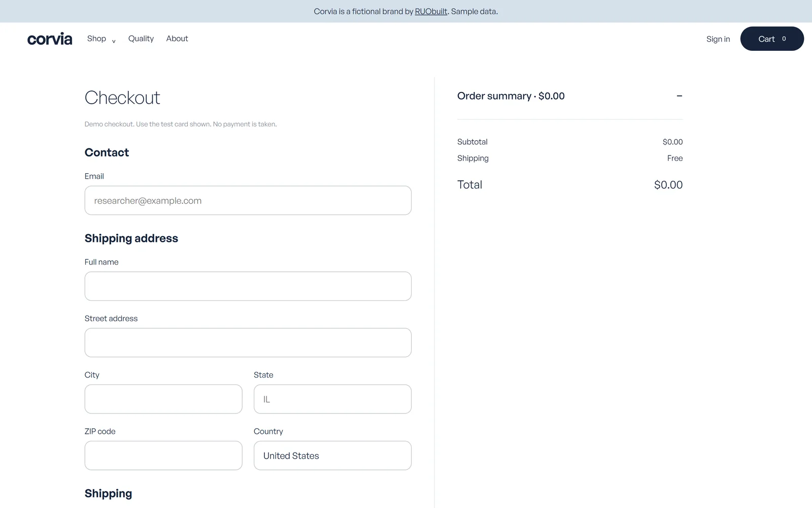
Task: Focus the Email input field
Action: pyautogui.click(x=248, y=201)
